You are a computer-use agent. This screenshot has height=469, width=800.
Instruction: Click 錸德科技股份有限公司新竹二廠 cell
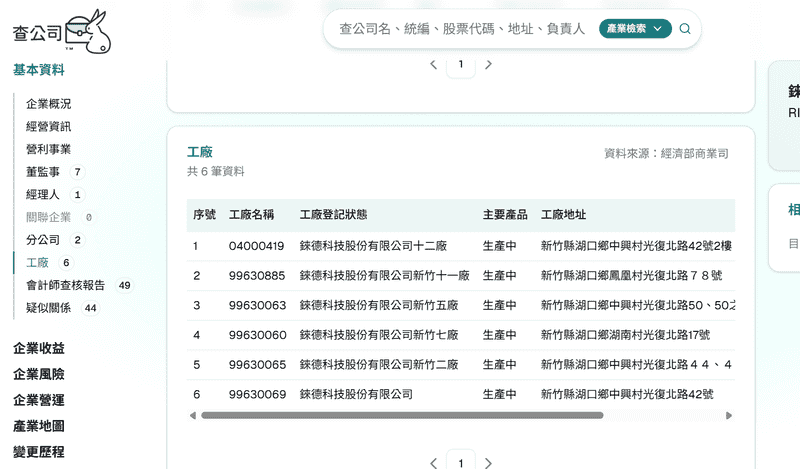(x=379, y=364)
